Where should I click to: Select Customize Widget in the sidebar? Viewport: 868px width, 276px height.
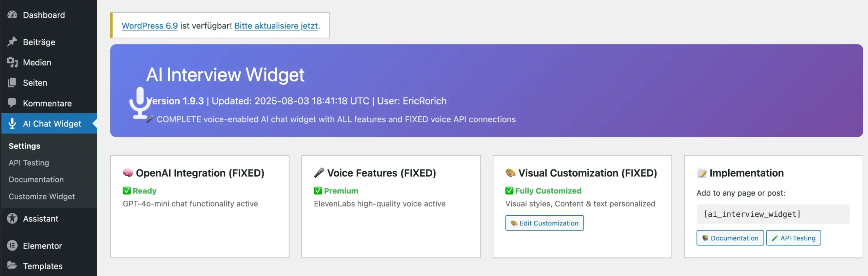click(42, 197)
